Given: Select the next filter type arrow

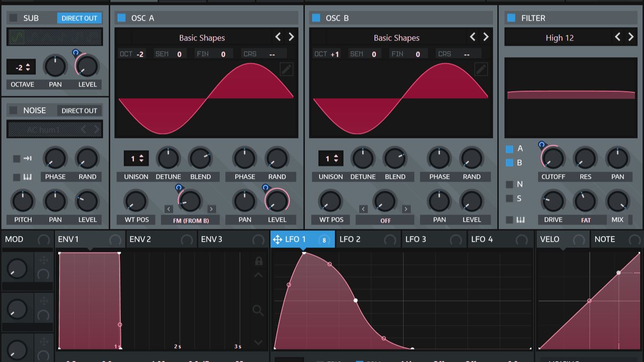Looking at the screenshot, I should [631, 37].
